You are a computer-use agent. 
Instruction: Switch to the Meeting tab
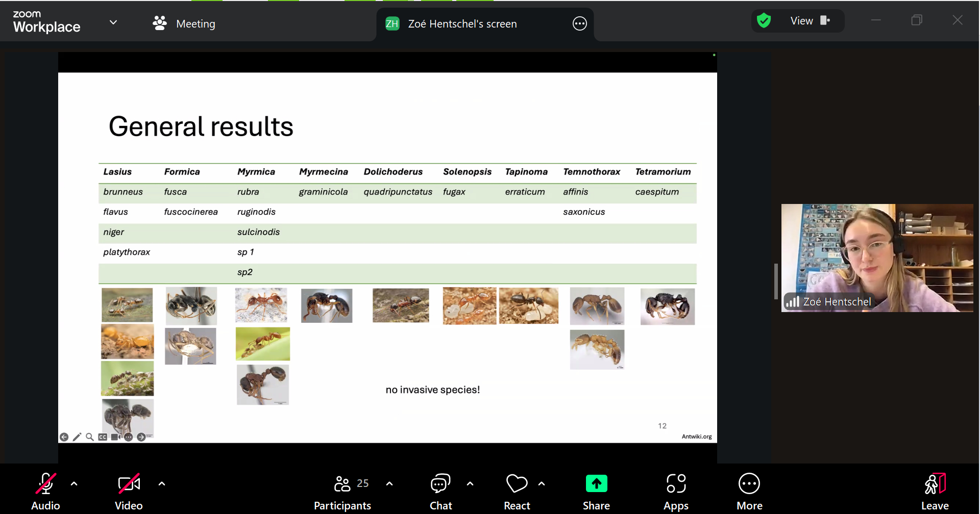(x=184, y=23)
